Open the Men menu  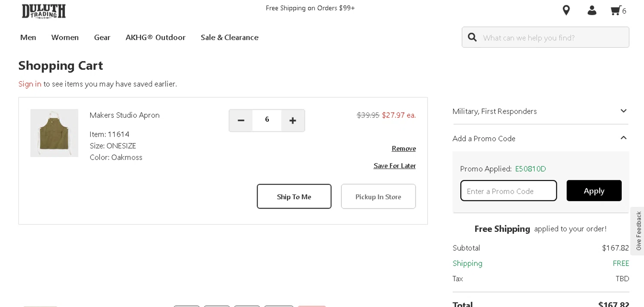click(x=28, y=37)
